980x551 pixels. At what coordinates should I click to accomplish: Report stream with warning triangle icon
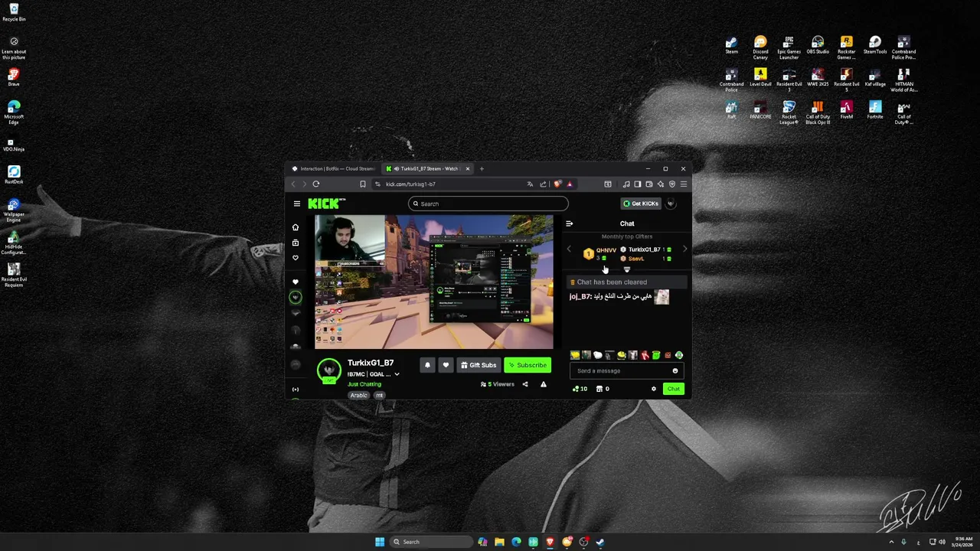click(x=544, y=384)
